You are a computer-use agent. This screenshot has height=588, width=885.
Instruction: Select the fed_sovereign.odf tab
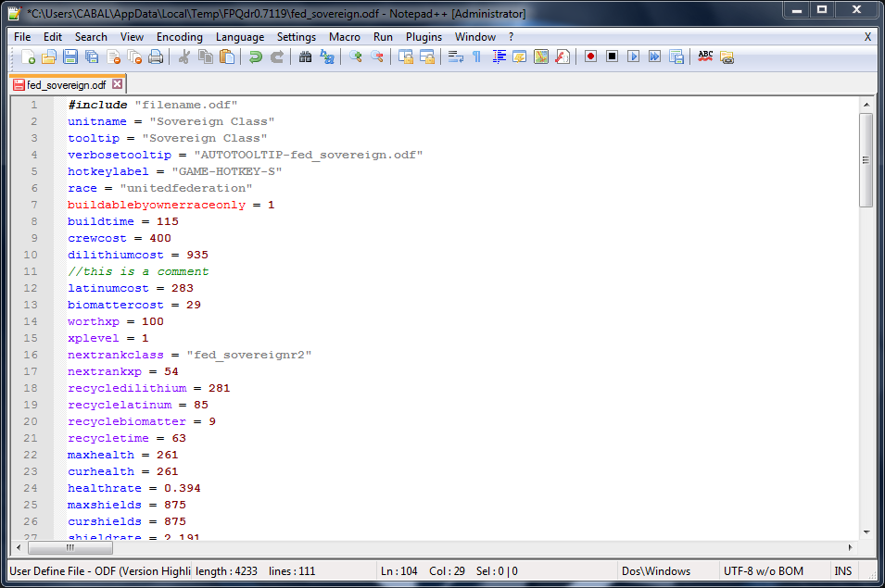click(66, 84)
